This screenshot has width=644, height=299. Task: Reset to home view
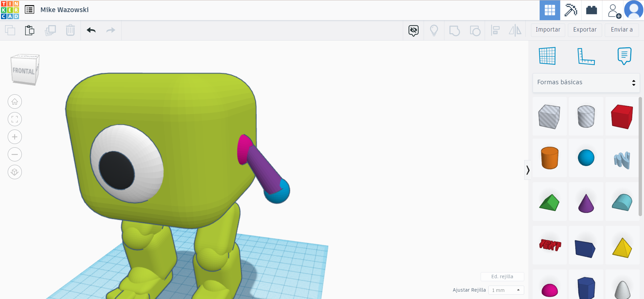(x=15, y=102)
